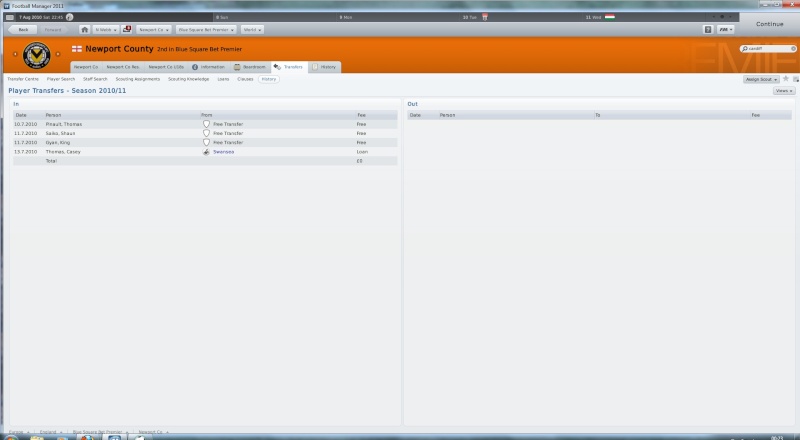Open the Firefox icon in the taskbar
Image resolution: width=800 pixels, height=440 pixels.
(87, 437)
